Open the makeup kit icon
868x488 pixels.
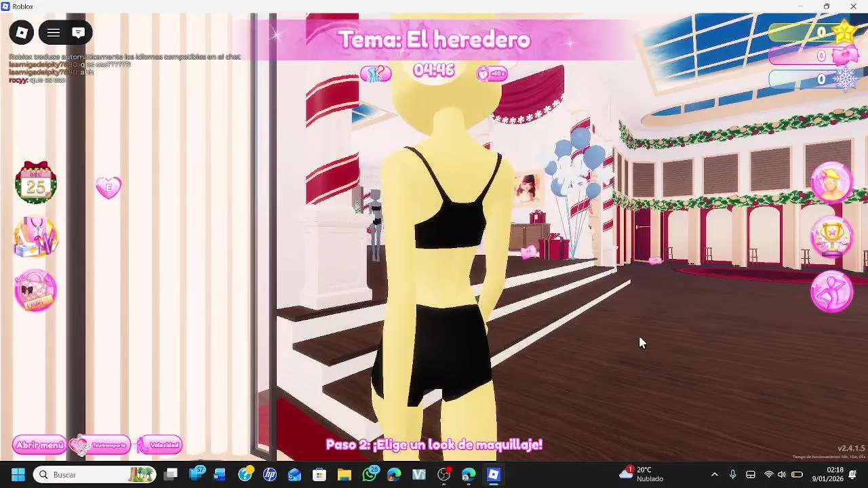[35, 237]
